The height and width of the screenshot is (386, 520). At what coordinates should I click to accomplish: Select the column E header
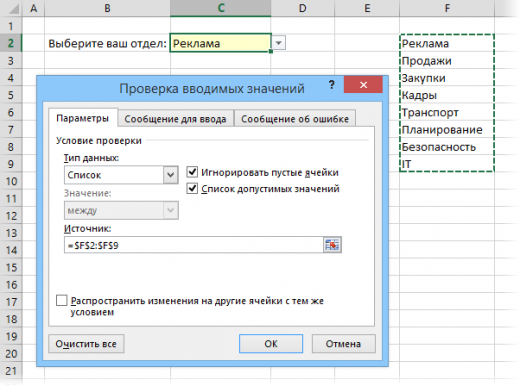(367, 8)
